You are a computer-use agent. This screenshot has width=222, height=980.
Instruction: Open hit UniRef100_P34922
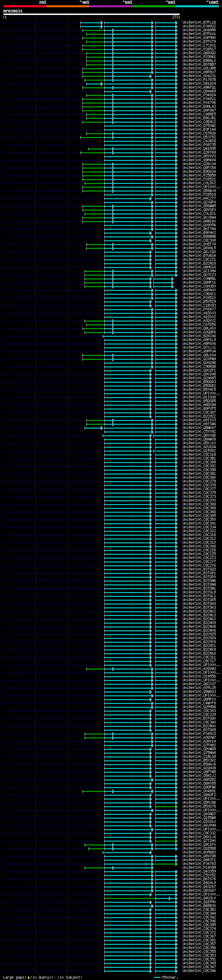coord(199,26)
